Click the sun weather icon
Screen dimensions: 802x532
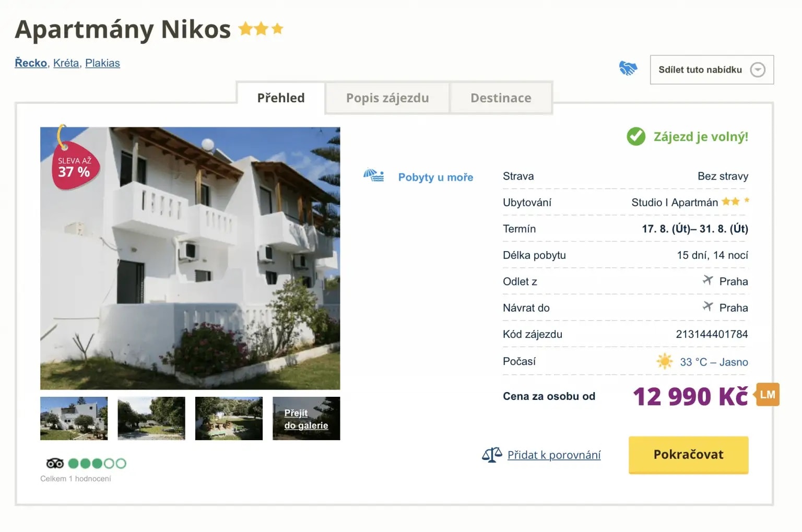(x=665, y=361)
